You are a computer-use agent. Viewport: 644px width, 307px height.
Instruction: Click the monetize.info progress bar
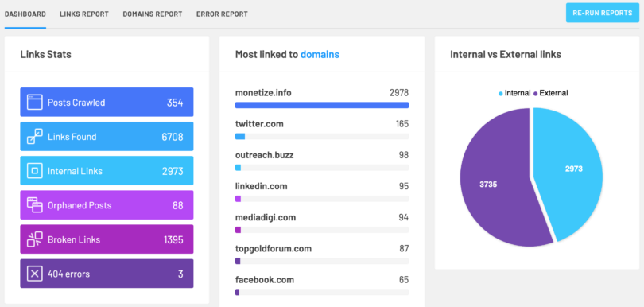(322, 105)
